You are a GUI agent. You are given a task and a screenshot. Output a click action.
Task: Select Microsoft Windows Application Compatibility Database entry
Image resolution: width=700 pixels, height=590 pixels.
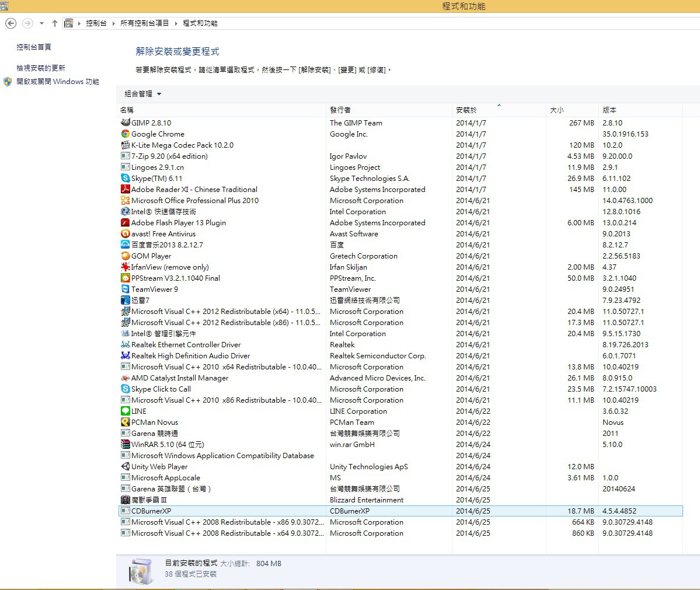pyautogui.click(x=401, y=455)
